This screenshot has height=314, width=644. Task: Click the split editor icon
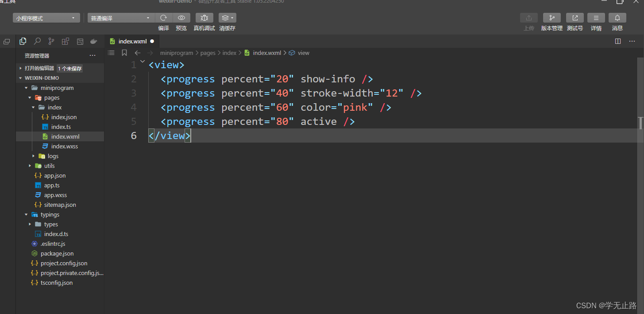pos(618,41)
